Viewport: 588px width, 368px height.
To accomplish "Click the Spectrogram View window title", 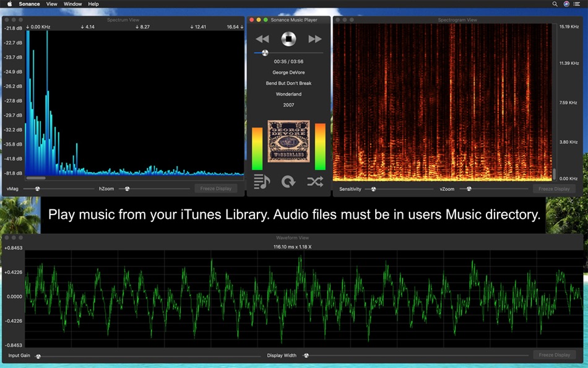I will 457,20.
